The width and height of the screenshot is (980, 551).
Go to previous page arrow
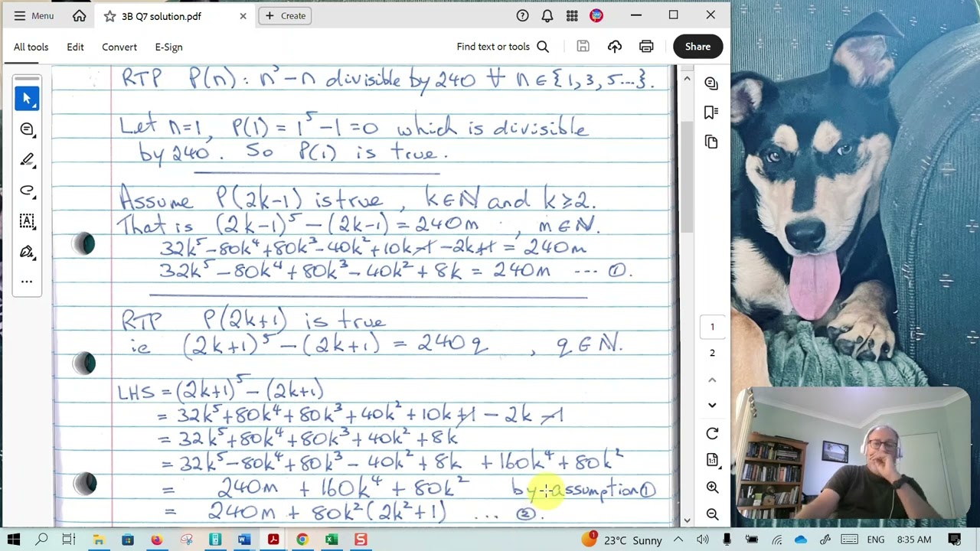[x=712, y=380]
